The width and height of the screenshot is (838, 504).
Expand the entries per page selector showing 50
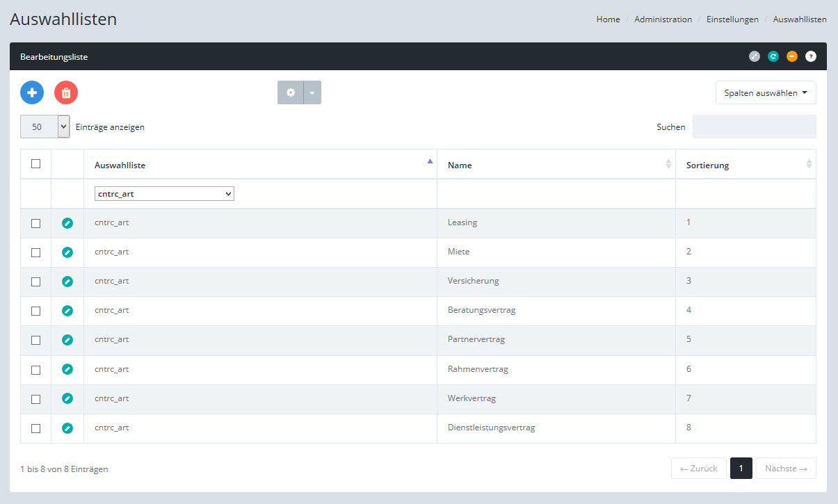(x=45, y=127)
